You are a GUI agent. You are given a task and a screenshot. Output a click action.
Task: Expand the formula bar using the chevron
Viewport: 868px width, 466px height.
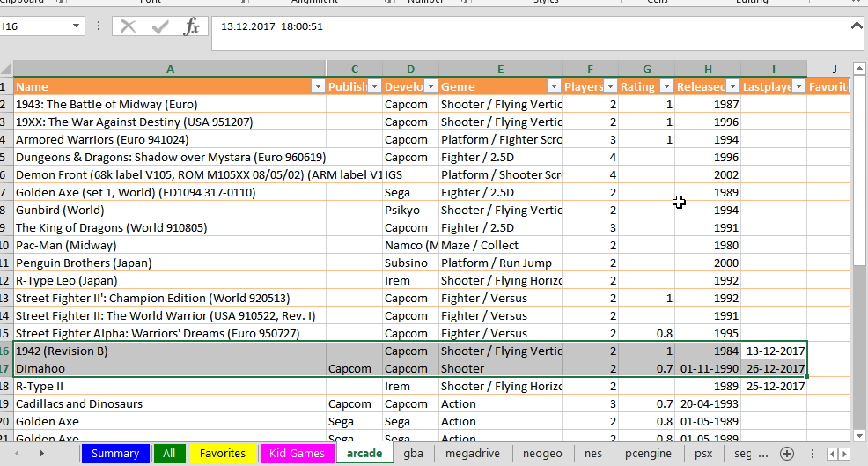856,26
